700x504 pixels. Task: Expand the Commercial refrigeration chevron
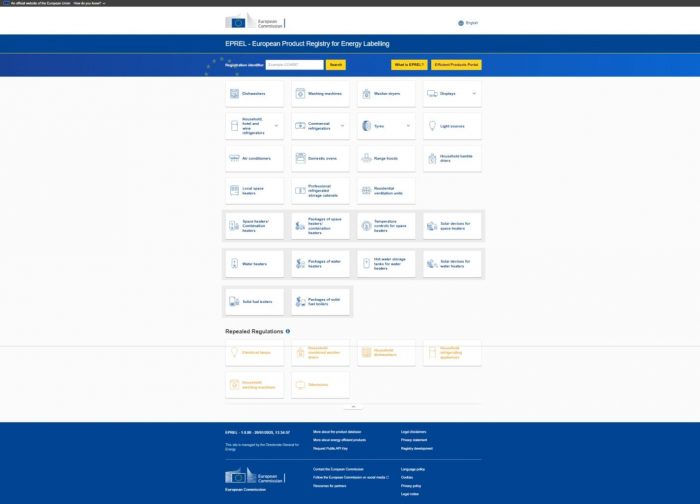tap(342, 126)
